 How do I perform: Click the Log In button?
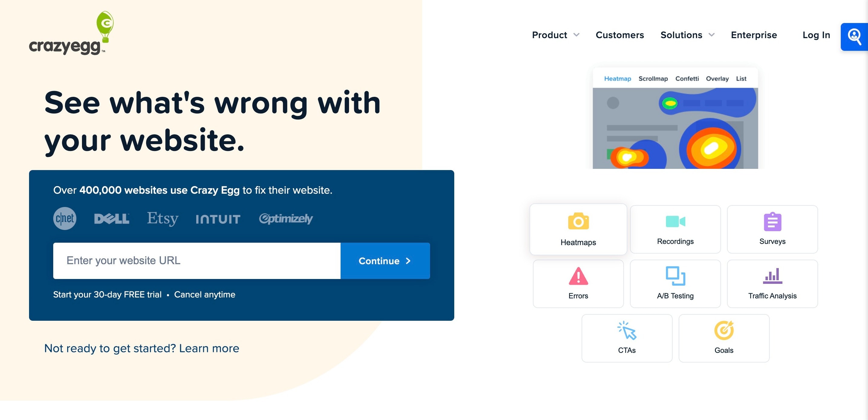(x=817, y=35)
